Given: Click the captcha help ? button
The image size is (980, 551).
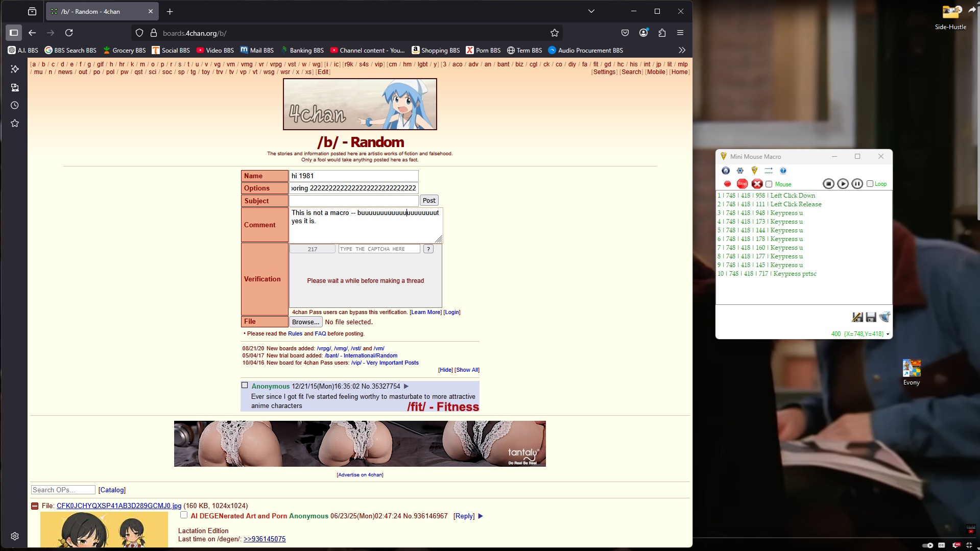Looking at the screenshot, I should pos(428,249).
